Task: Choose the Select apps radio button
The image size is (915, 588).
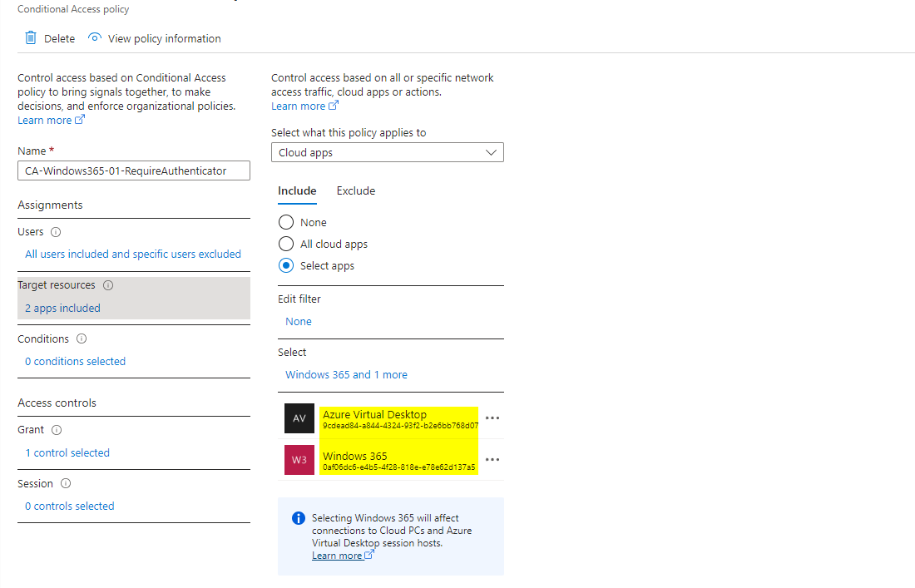Action: [286, 265]
